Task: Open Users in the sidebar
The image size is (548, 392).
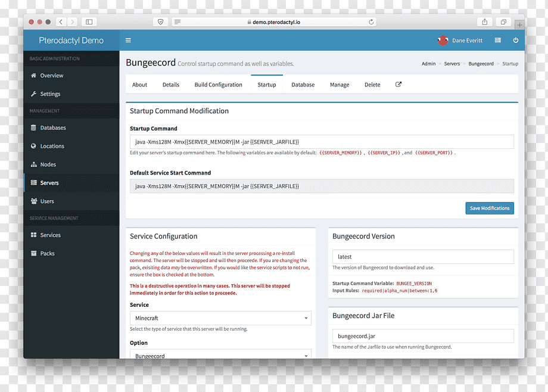Action: 71,201
